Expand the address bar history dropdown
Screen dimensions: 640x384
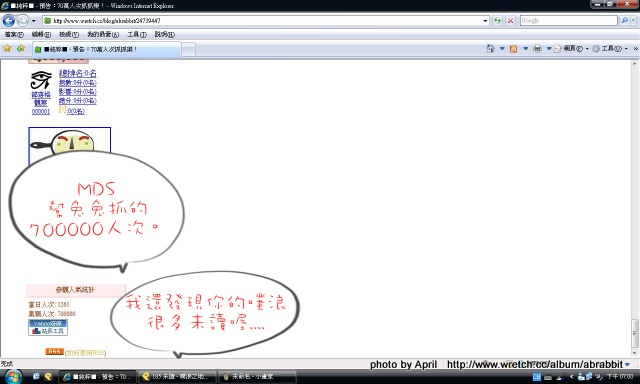[485, 20]
